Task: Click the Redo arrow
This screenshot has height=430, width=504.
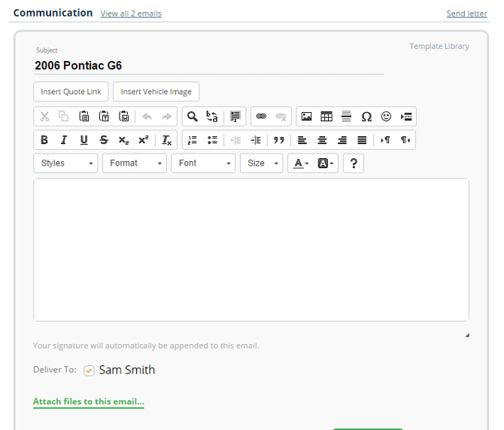Action: 166,117
